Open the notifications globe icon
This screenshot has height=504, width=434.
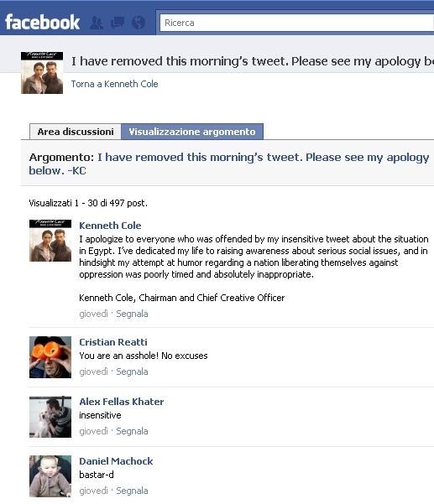(x=139, y=23)
